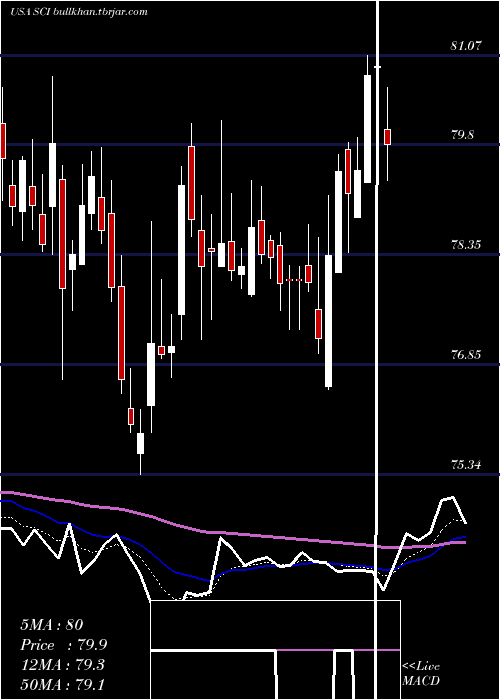
Task: Click the 81.07 price level label
Action: point(466,46)
